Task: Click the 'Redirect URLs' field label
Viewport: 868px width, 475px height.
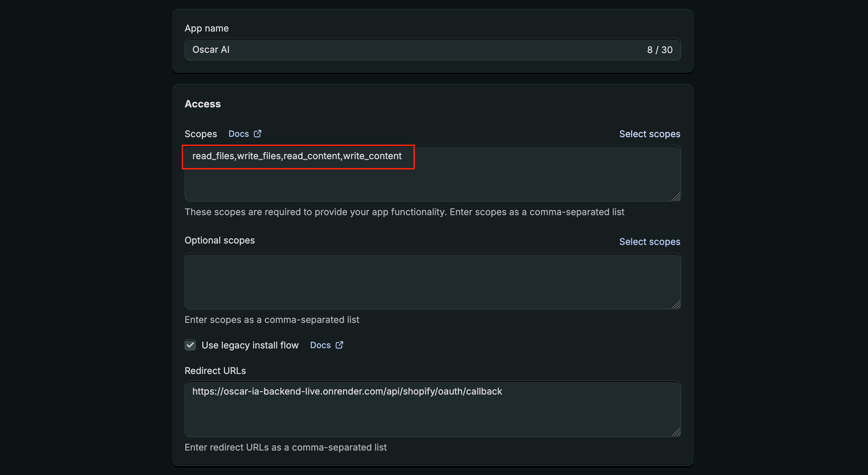Action: (215, 371)
